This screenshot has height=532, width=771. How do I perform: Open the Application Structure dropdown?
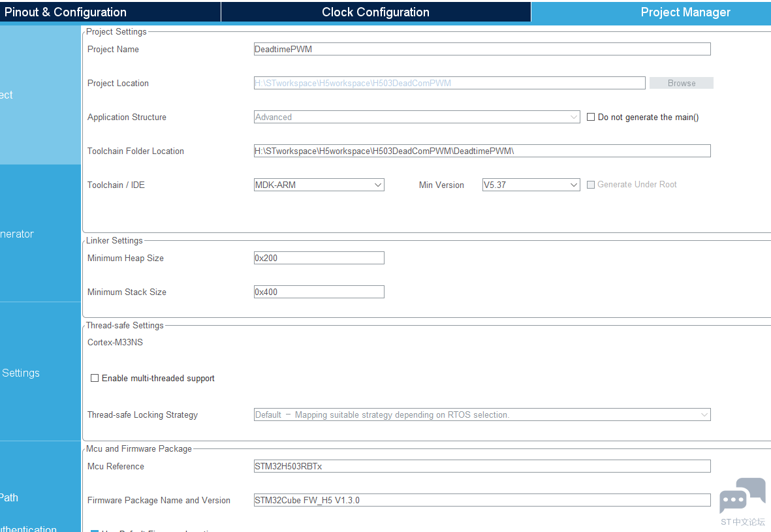(417, 117)
